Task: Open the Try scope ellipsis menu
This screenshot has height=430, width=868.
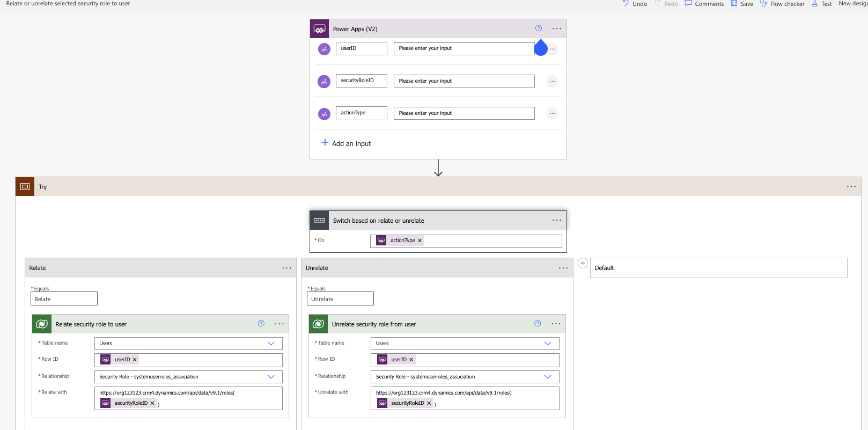Action: pos(851,186)
